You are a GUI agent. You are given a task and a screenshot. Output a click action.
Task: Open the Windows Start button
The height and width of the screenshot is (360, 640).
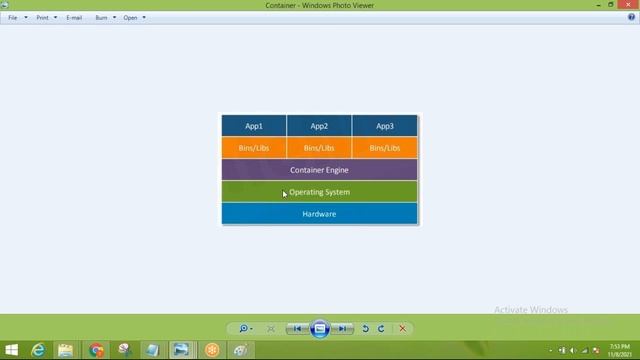(x=11, y=350)
